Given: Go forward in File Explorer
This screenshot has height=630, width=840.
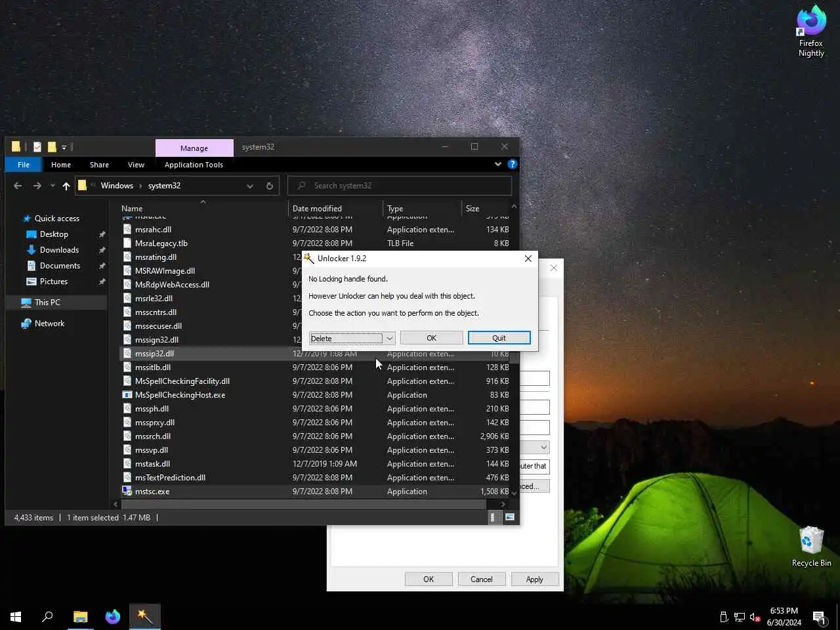Looking at the screenshot, I should pos(37,186).
